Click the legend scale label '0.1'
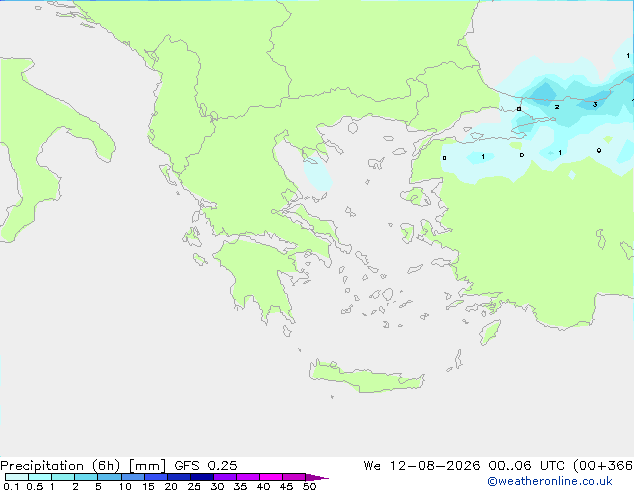 pos(11,486)
